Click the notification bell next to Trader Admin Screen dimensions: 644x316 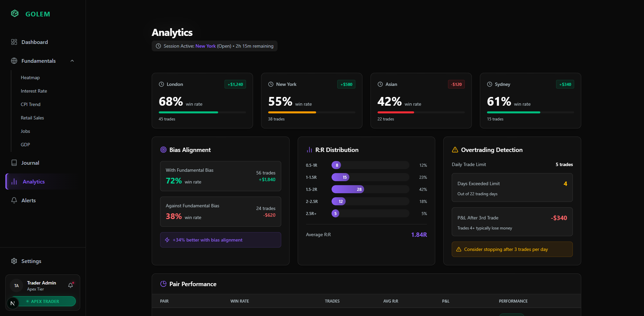click(x=70, y=285)
